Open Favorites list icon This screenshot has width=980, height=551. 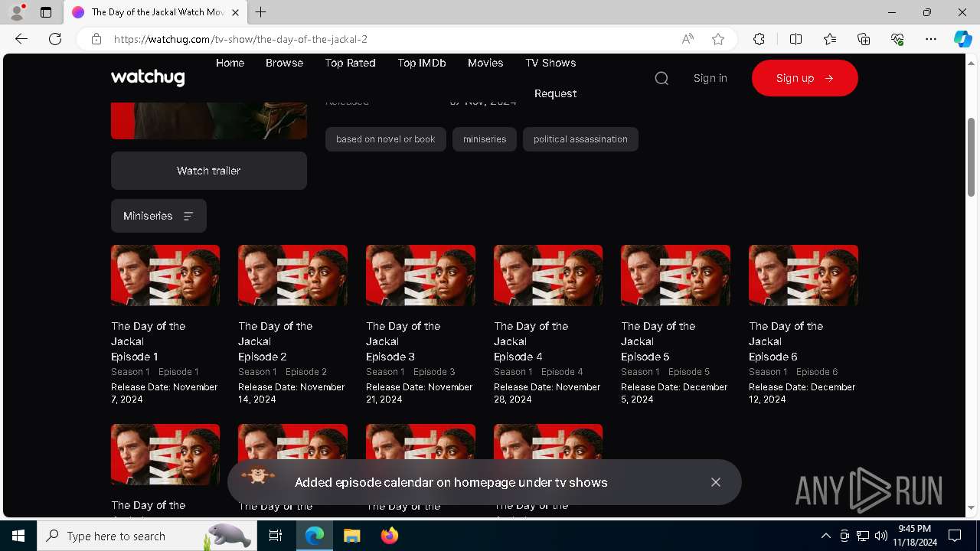click(830, 39)
